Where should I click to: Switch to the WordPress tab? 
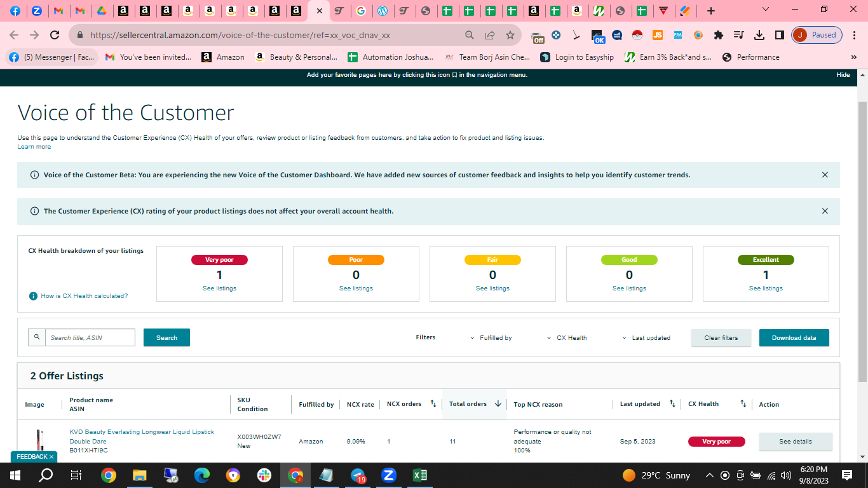(383, 11)
